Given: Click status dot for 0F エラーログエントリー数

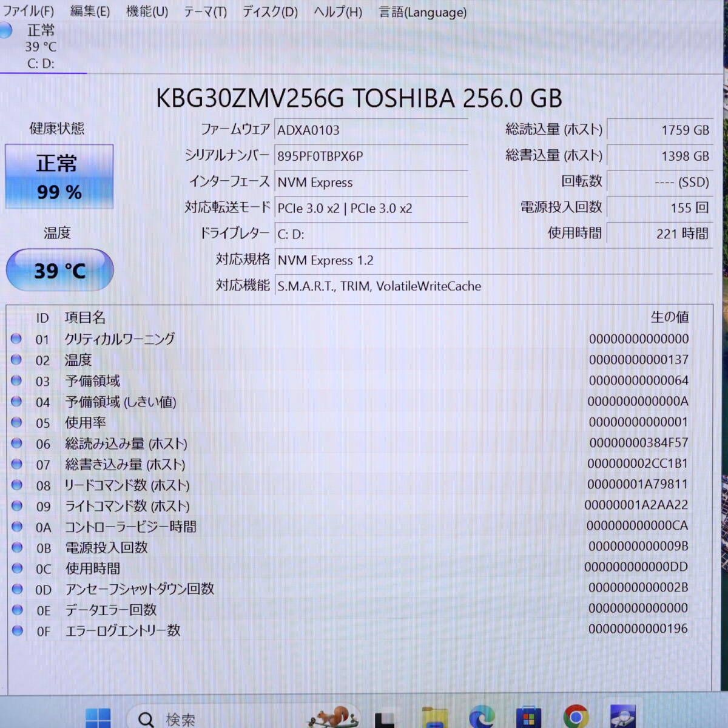Looking at the screenshot, I should [x=16, y=631].
